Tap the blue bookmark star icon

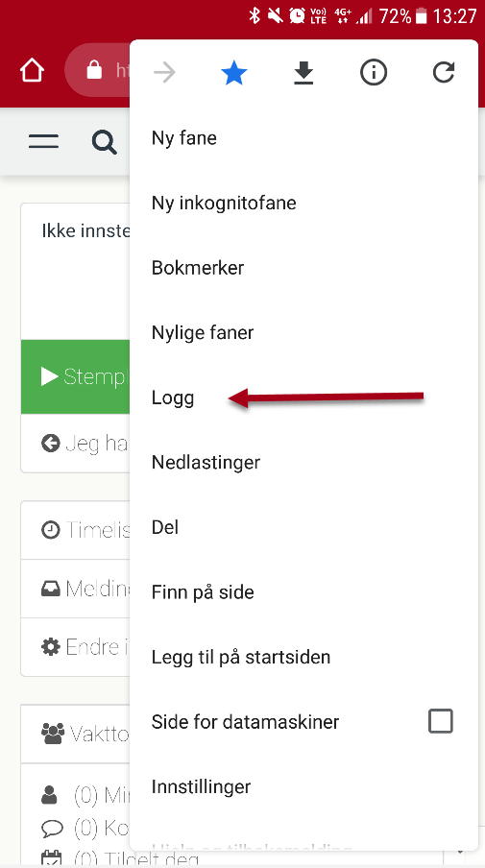point(233,73)
